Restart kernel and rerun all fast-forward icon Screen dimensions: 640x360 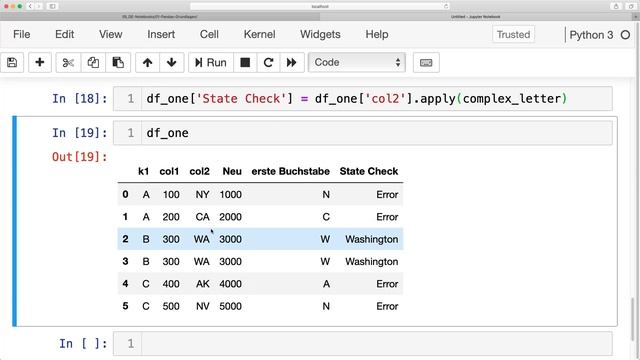point(291,62)
